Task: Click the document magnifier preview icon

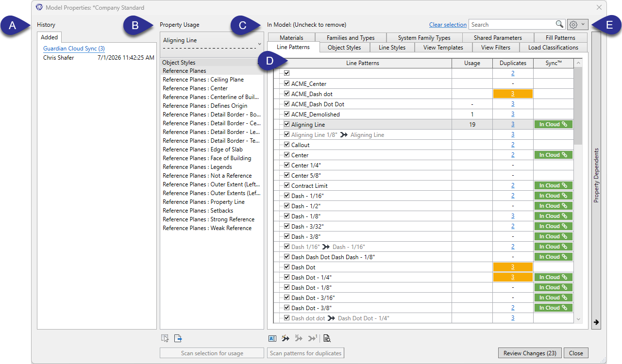Action: [327, 339]
